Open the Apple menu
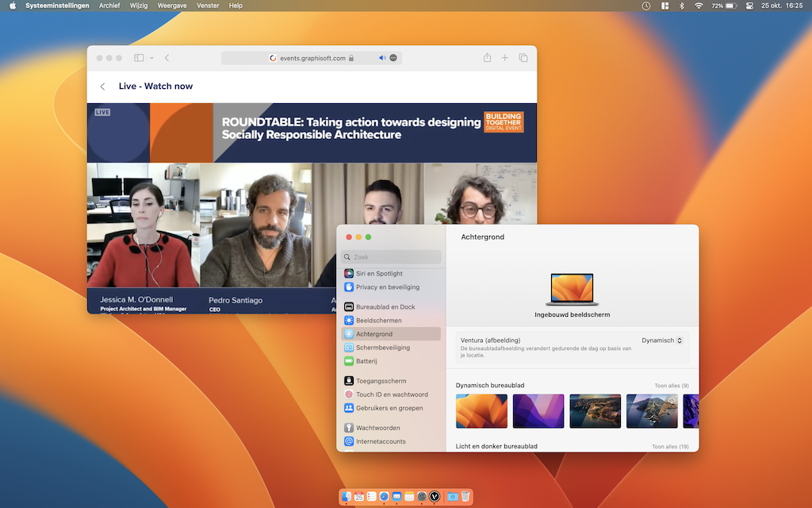The height and width of the screenshot is (508, 812). coord(13,6)
